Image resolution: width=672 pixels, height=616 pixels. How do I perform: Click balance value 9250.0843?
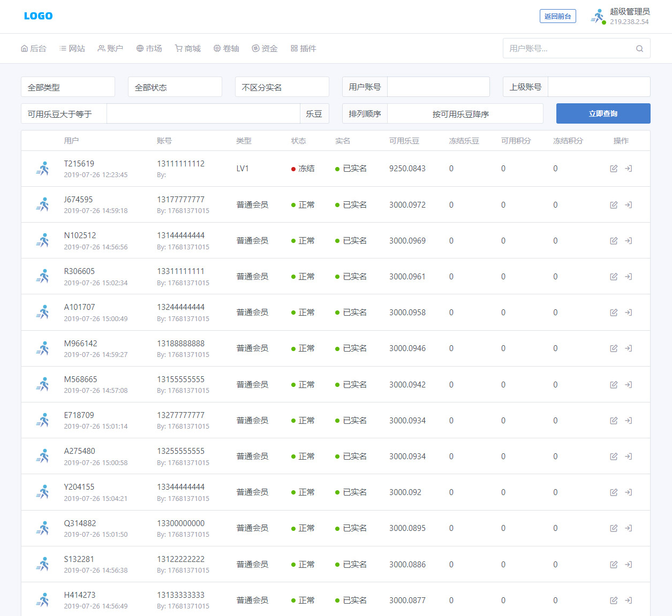click(x=407, y=169)
